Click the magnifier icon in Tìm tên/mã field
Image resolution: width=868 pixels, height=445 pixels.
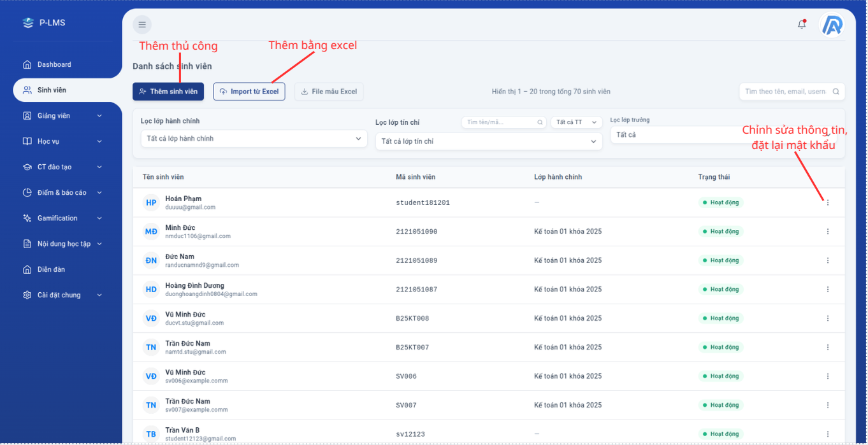540,122
